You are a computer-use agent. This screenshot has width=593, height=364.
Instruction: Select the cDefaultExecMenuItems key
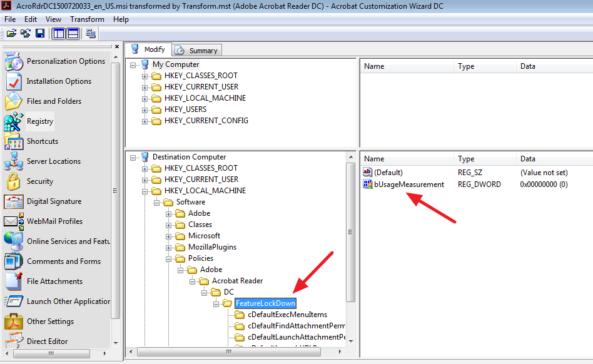pos(287,315)
